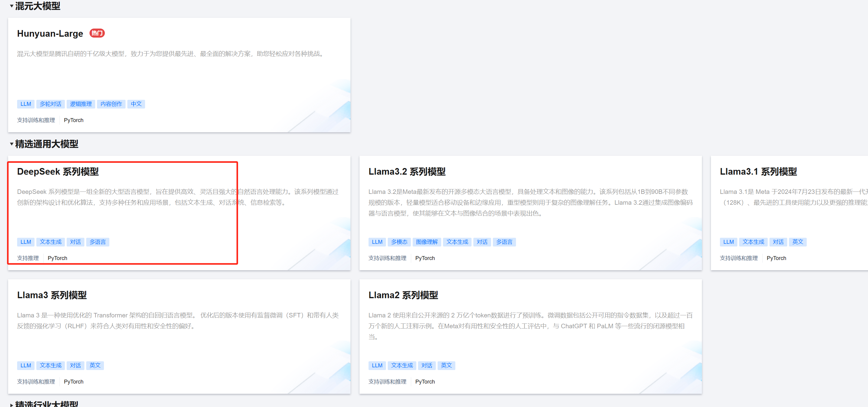Click 多轮对话 tag on Hunyuan-Large card
The width and height of the screenshot is (868, 407).
[x=50, y=104]
